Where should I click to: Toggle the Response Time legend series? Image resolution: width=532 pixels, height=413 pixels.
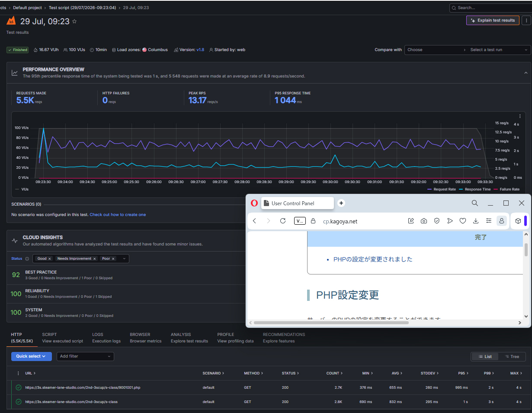475,189
